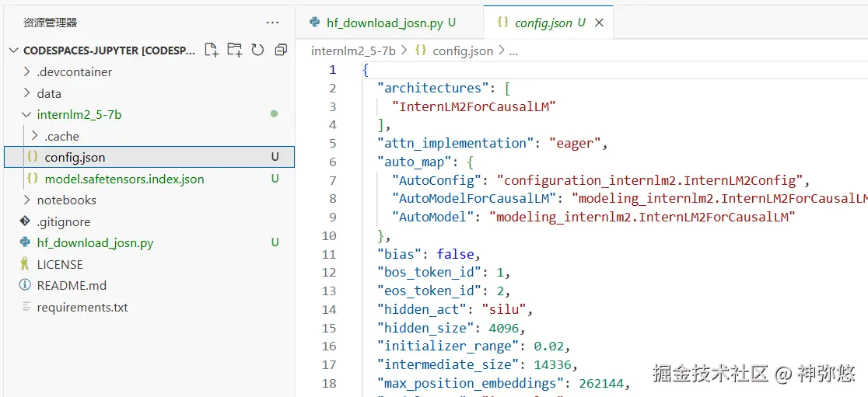868x397 pixels.
Task: Click the "auto_map" key on line 6
Action: point(415,162)
